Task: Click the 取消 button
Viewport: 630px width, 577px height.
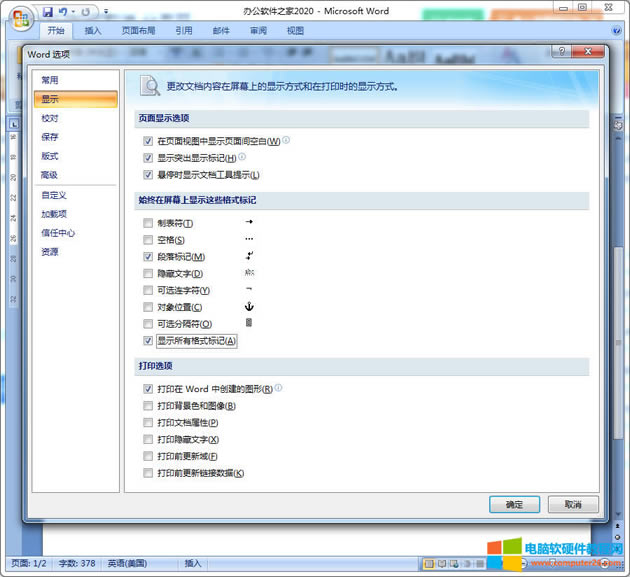Action: coord(573,504)
